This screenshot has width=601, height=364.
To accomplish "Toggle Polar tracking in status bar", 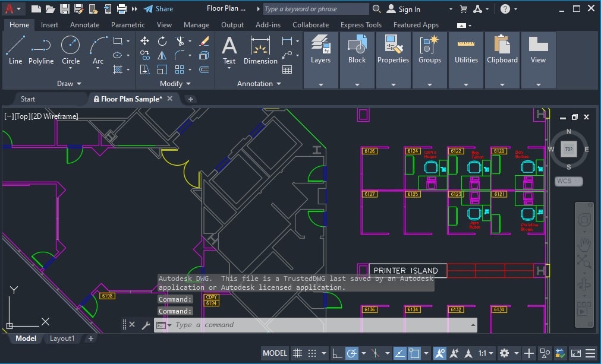I will click(x=351, y=353).
